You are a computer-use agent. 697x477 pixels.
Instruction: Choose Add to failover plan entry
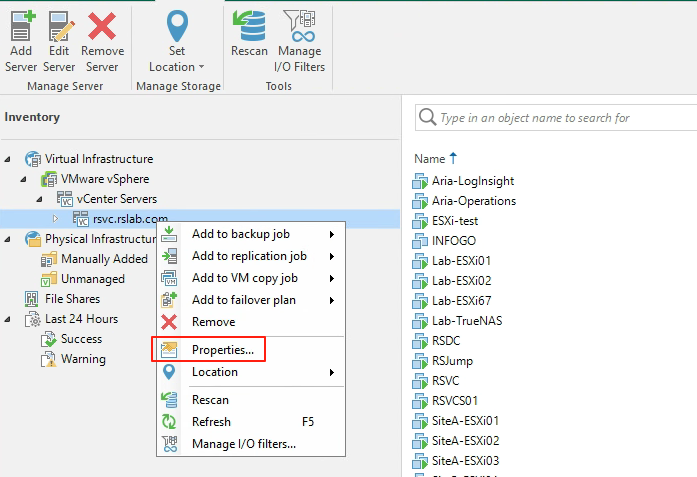point(251,300)
